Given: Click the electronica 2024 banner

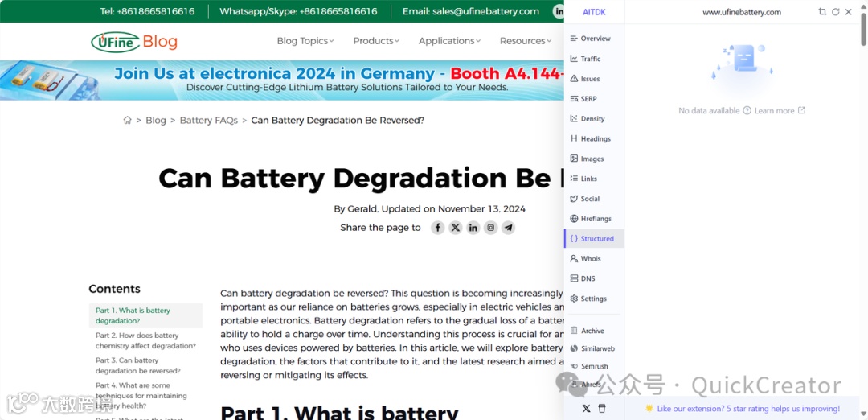Looking at the screenshot, I should tap(282, 80).
